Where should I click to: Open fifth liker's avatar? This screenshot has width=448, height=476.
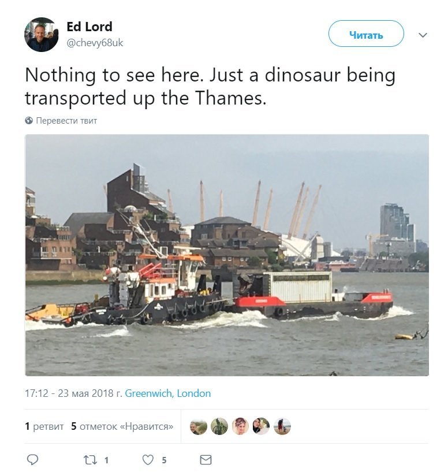click(282, 426)
